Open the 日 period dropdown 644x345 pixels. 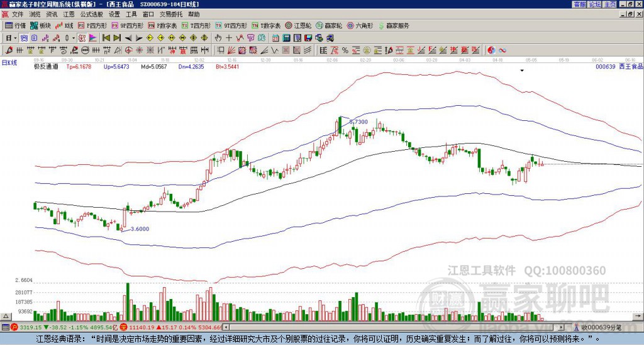11,38
